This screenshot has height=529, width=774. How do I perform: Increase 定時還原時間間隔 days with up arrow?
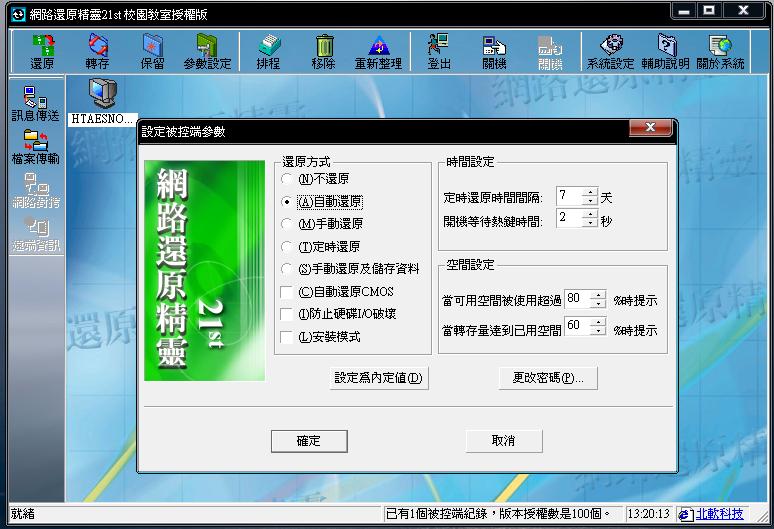pyautogui.click(x=590, y=192)
